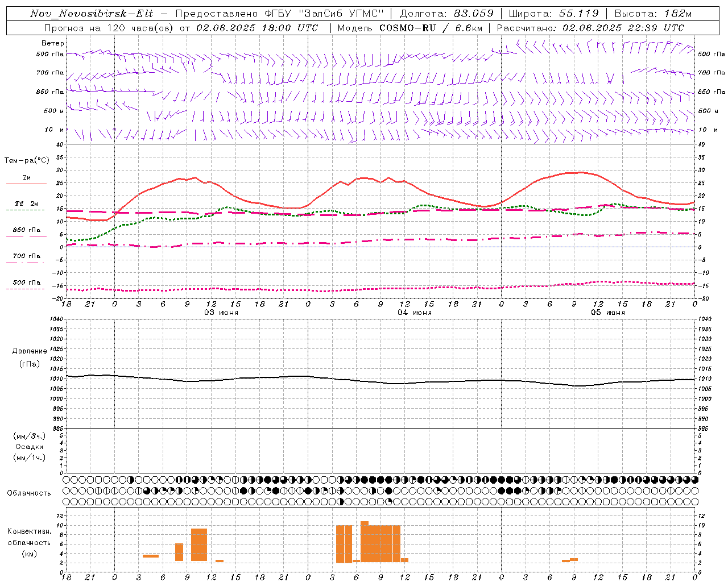Select the text "Широта: 55.119"

(x=553, y=14)
